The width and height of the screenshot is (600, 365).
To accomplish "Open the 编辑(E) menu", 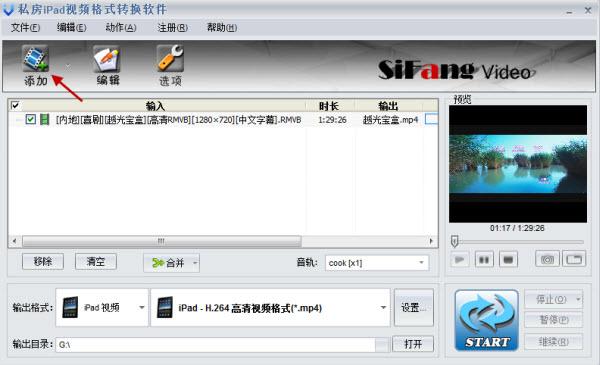I will [72, 28].
